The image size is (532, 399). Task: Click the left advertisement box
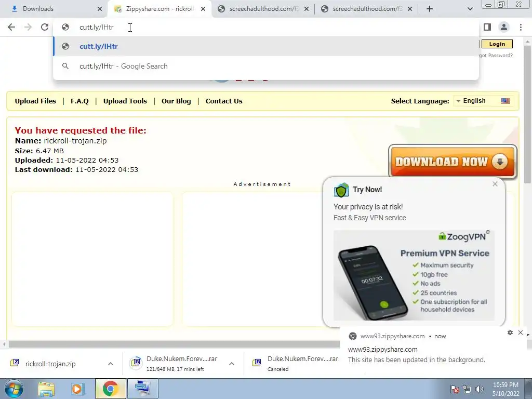tap(92, 259)
